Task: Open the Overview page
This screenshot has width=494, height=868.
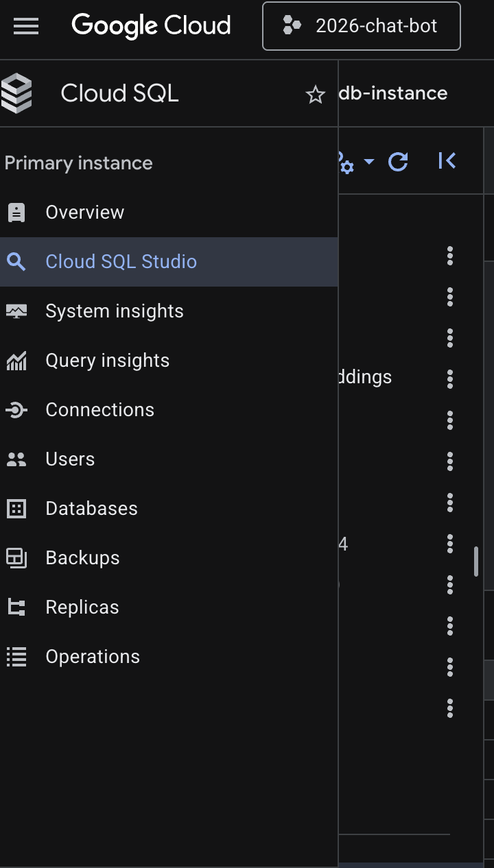Action: coord(169,213)
